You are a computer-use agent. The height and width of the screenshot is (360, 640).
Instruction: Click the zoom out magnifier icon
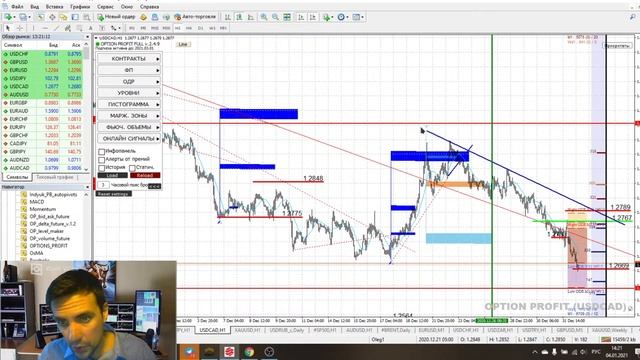coord(276,17)
